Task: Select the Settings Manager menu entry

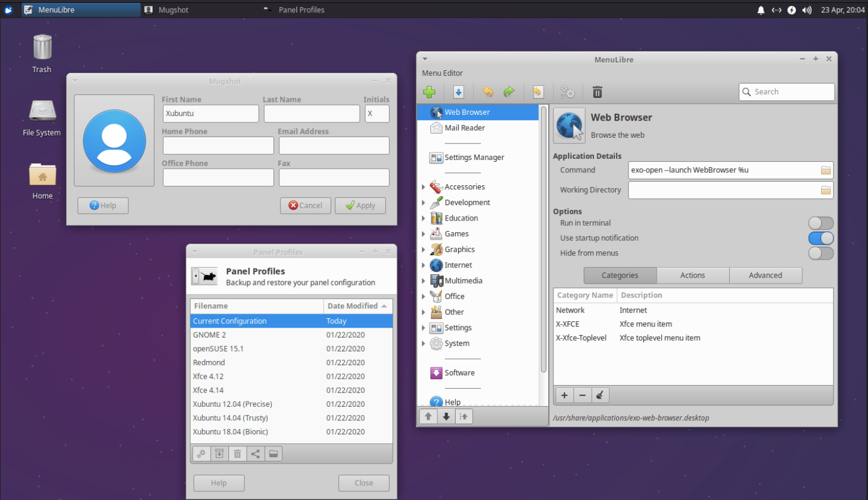Action: (x=477, y=158)
